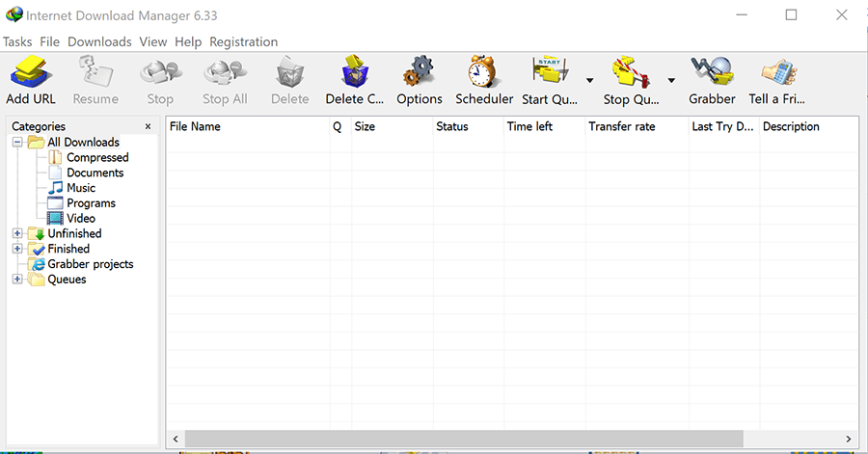868x454 pixels.
Task: Click the IDM logo in title bar
Action: click(14, 14)
